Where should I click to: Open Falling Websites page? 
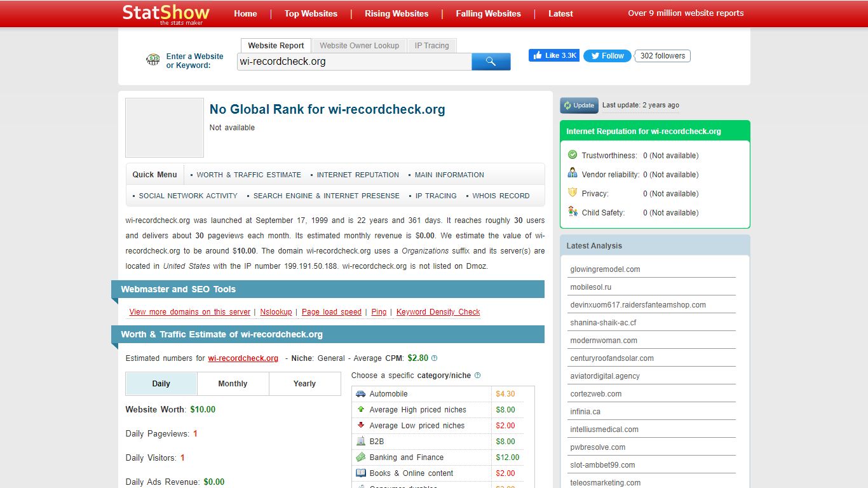click(489, 13)
